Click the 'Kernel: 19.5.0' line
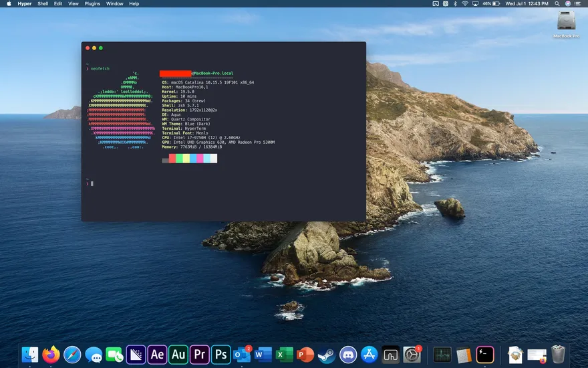588x368 pixels. tap(178, 92)
